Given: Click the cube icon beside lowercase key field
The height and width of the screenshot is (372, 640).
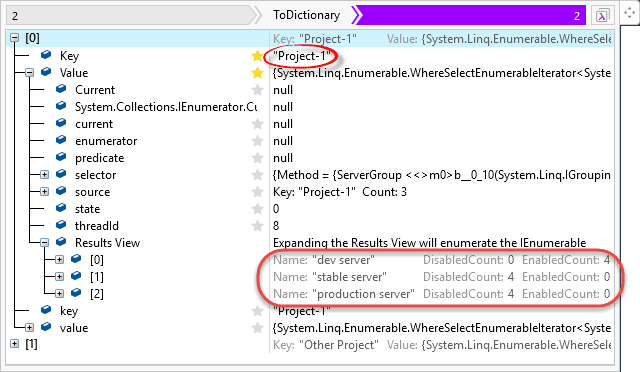Looking at the screenshot, I should [46, 310].
